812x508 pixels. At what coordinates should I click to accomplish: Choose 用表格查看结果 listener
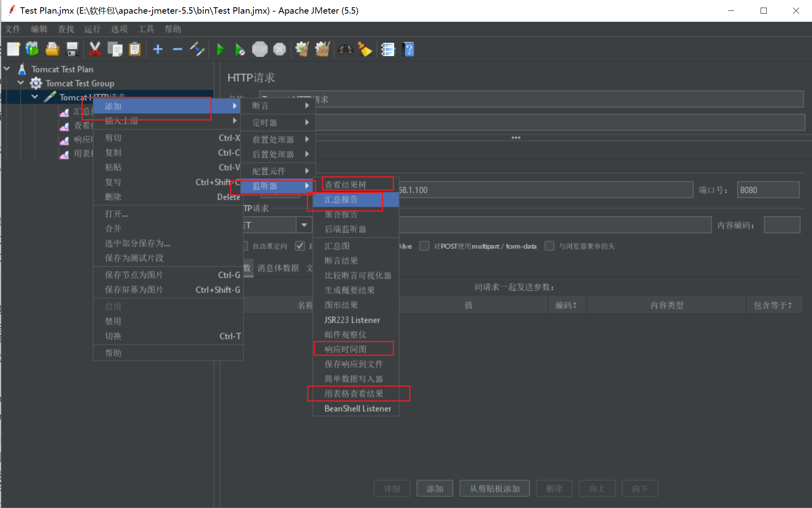point(356,394)
